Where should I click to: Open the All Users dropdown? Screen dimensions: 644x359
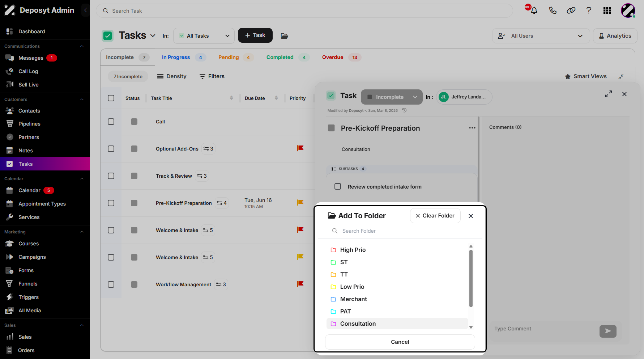tap(541, 36)
